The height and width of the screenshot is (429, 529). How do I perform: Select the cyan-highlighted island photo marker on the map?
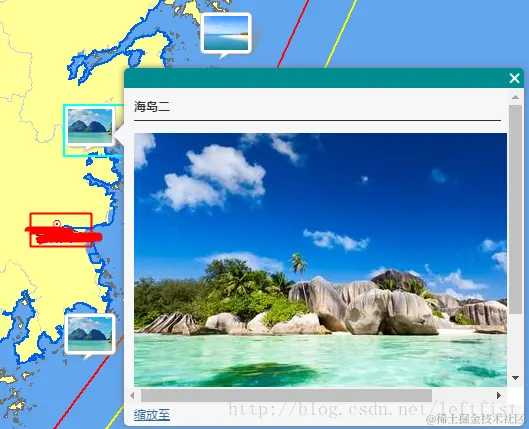click(90, 127)
